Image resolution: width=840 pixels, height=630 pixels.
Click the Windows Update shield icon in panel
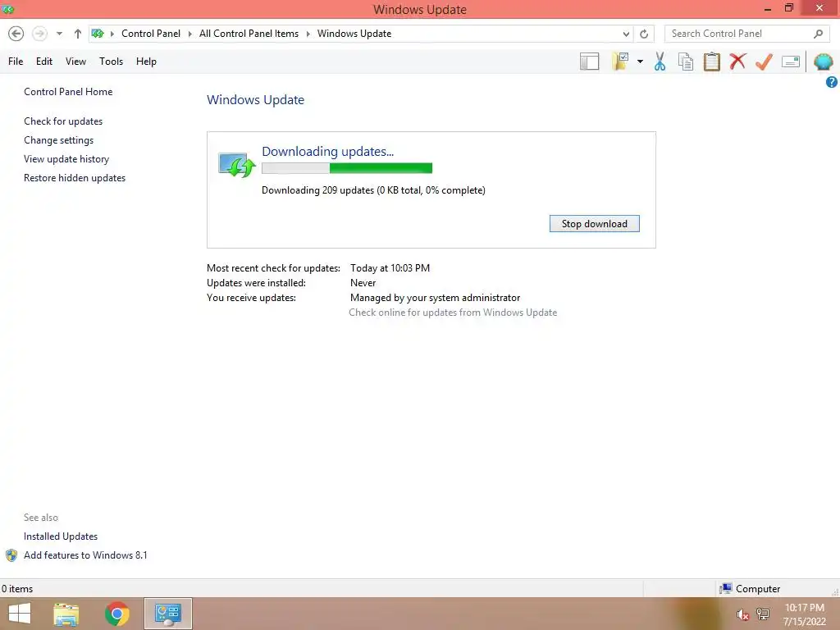236,164
